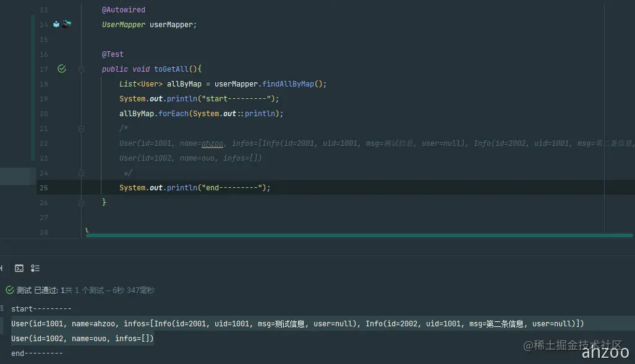Click line number 25 in the gutter
Viewport: 635px width, 364px height.
pos(44,188)
